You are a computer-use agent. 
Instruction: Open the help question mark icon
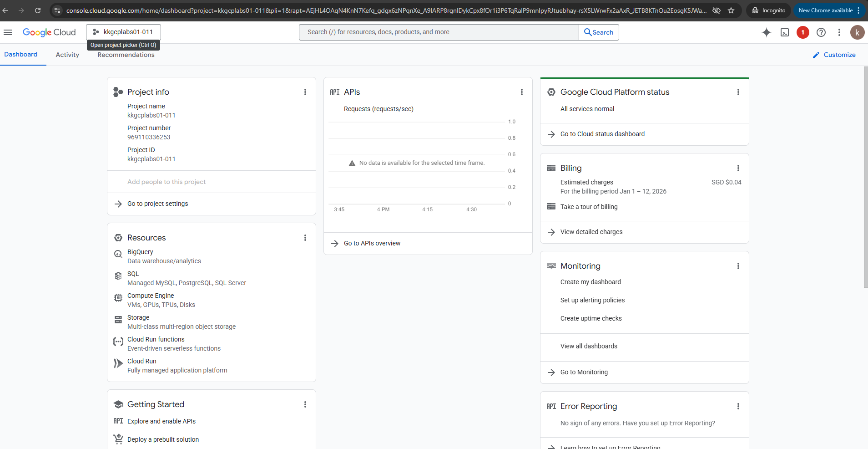(821, 32)
